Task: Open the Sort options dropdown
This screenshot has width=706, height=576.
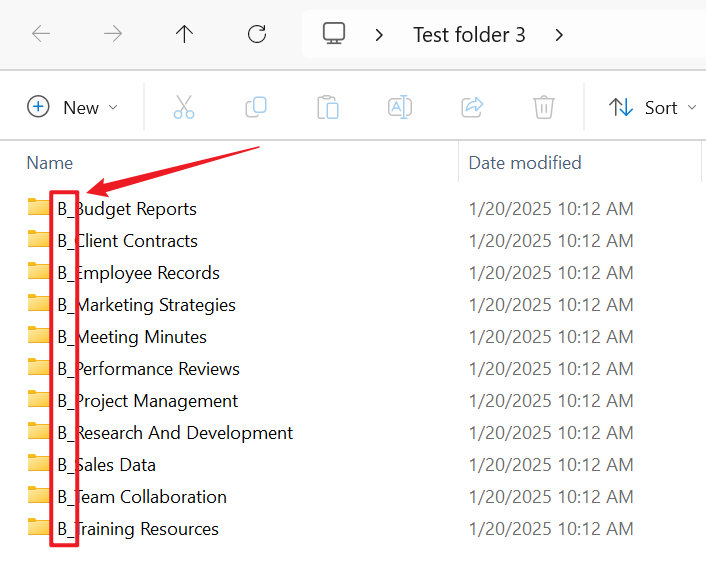Action: tap(652, 107)
